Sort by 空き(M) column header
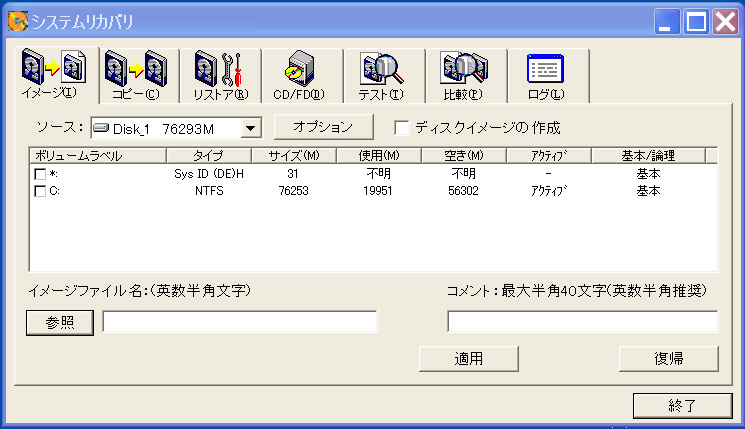The width and height of the screenshot is (745, 429). click(x=464, y=155)
